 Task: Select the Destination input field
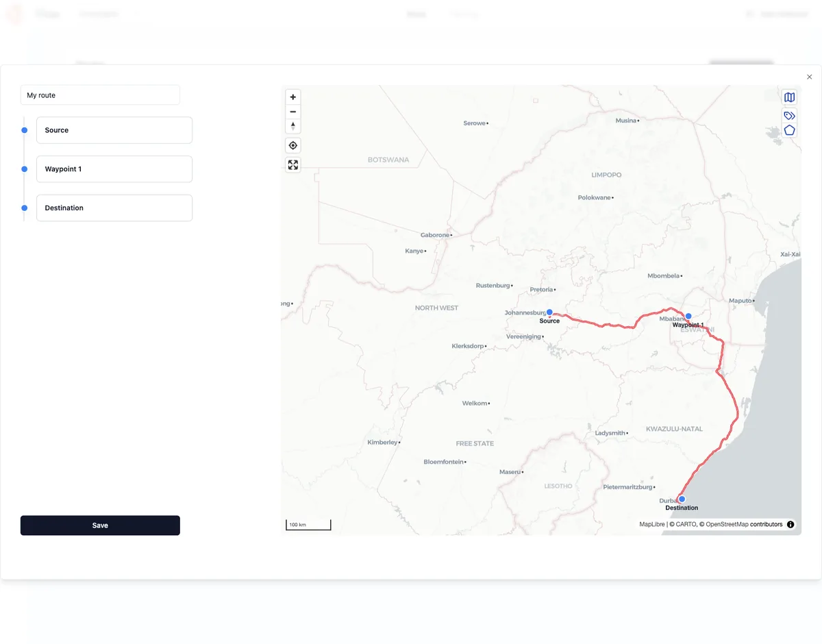(x=114, y=208)
